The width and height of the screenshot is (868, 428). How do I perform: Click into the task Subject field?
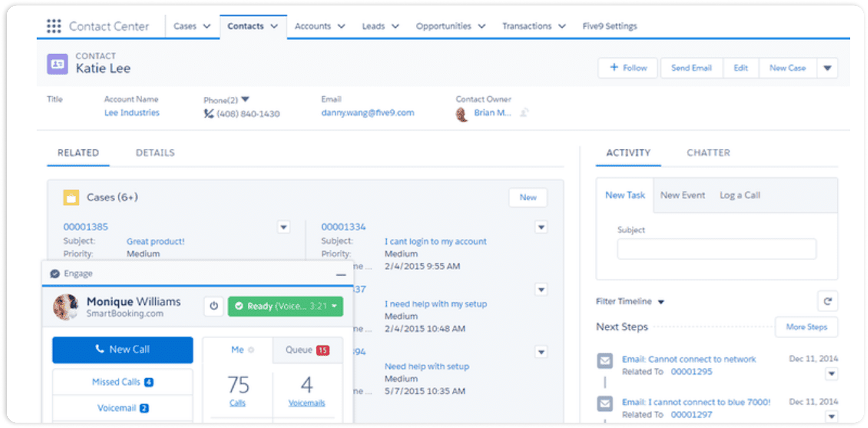(x=716, y=249)
